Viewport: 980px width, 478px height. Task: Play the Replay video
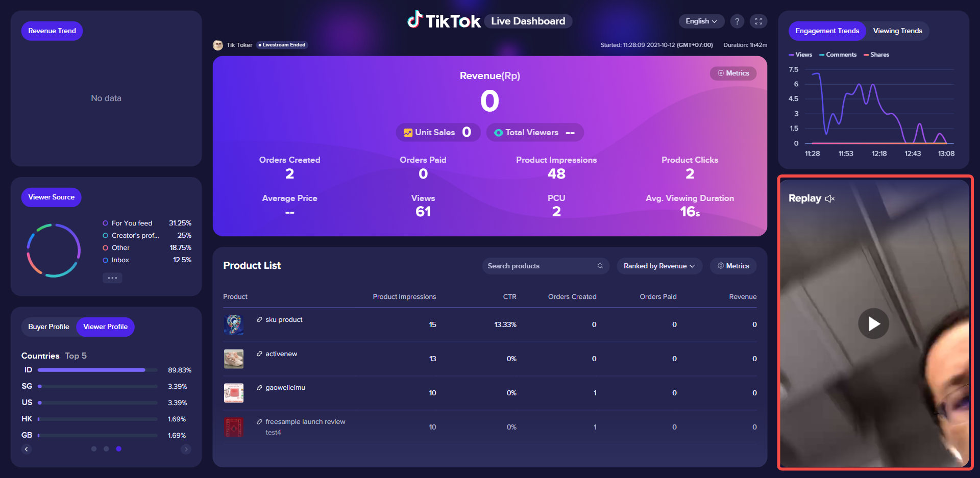click(x=873, y=323)
